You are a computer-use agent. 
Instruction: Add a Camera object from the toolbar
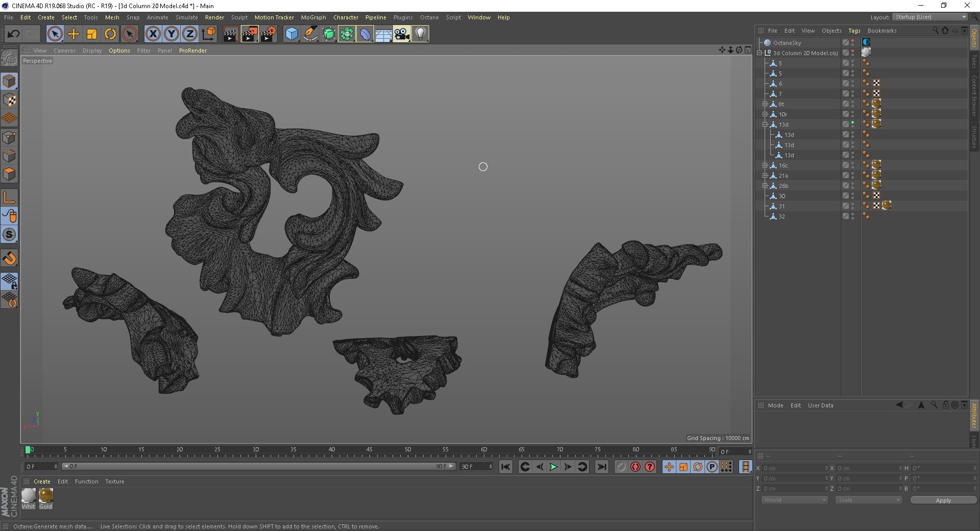[x=402, y=34]
